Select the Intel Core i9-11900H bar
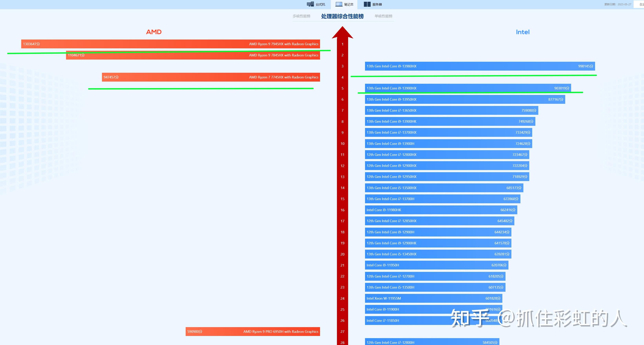 (434, 309)
